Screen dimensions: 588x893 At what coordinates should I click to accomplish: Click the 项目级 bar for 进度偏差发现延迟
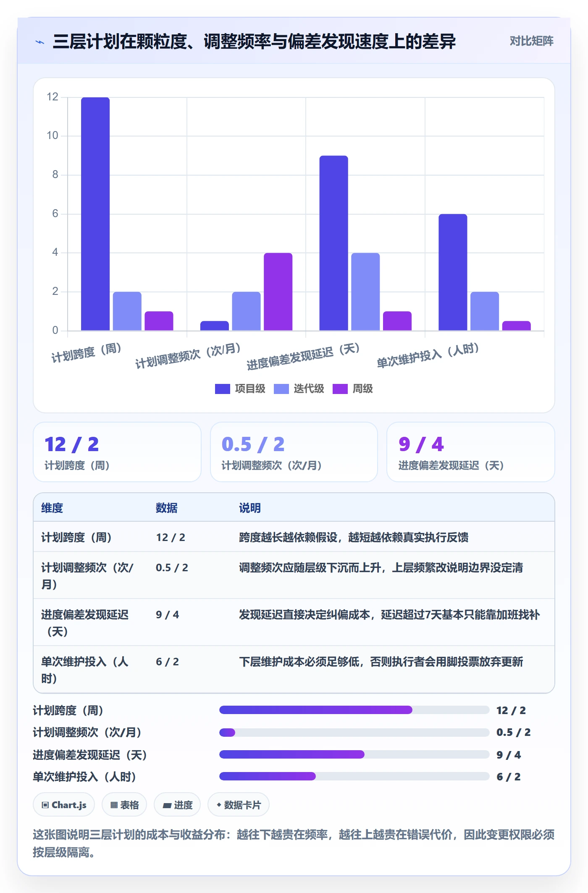coord(333,243)
